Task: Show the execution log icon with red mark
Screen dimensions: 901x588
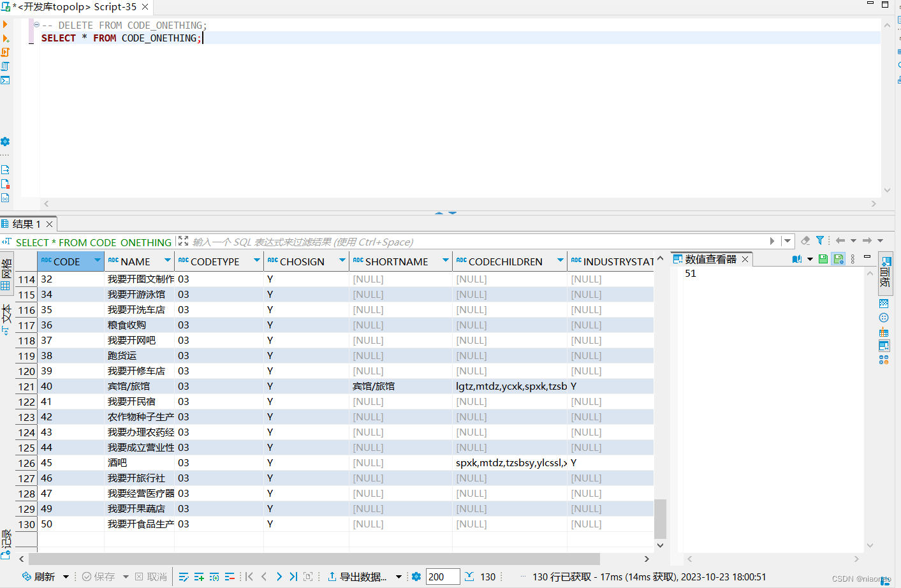Action: coord(5,184)
